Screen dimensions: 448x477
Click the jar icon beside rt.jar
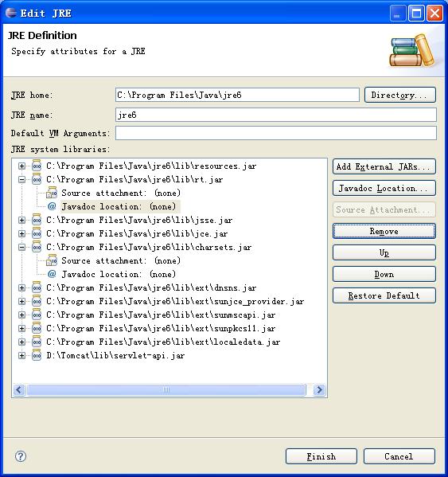[37, 179]
